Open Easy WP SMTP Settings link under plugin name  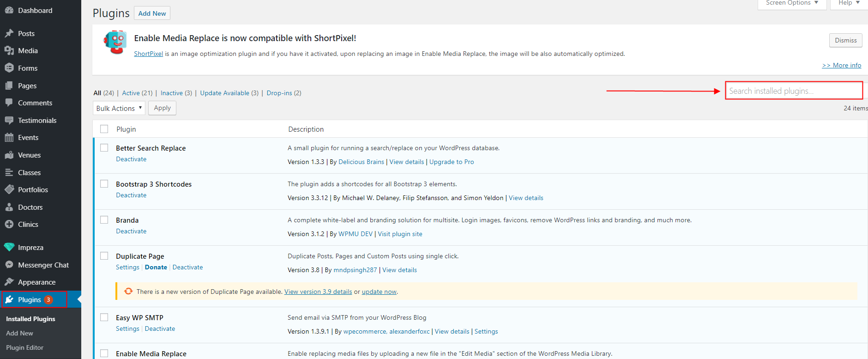[127, 329]
